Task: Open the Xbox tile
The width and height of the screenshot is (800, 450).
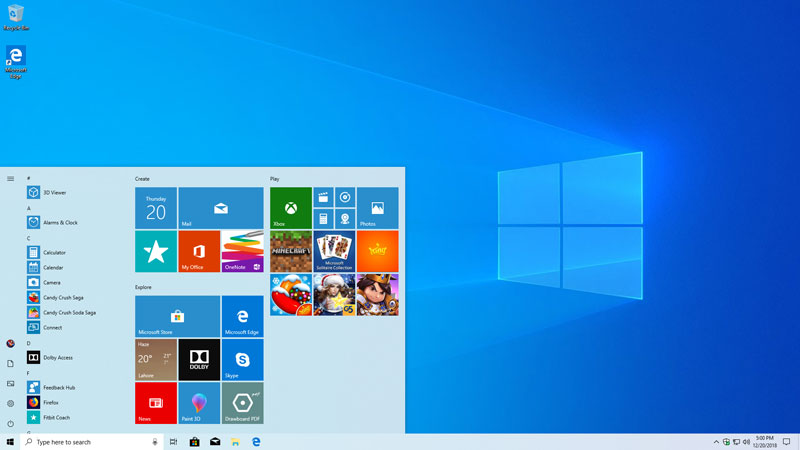Action: [x=290, y=208]
